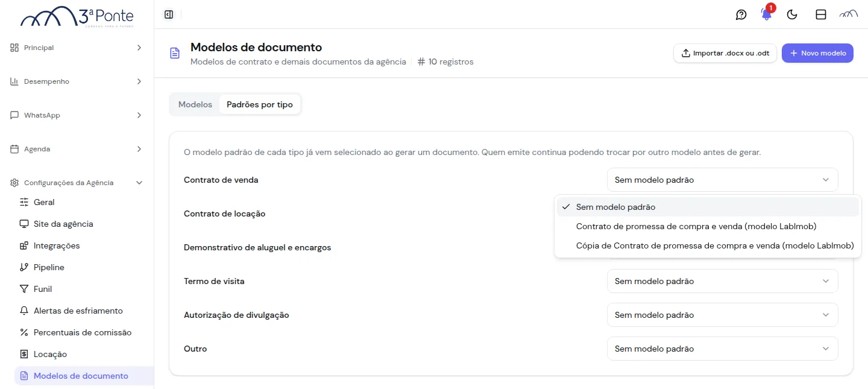Open the layout panel icon

821,14
